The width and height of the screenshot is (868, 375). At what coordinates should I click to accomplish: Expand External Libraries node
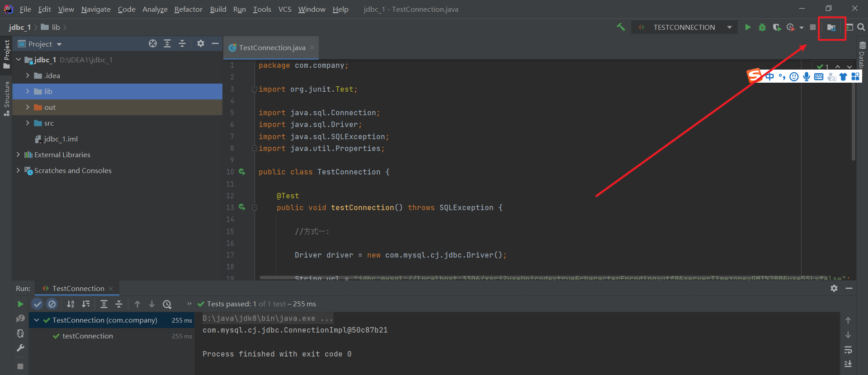tap(18, 155)
